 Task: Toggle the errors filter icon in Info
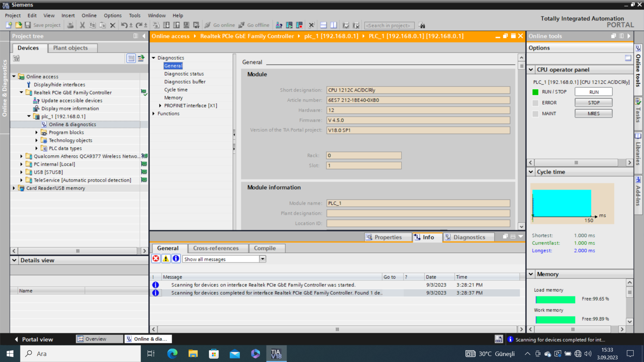(156, 259)
